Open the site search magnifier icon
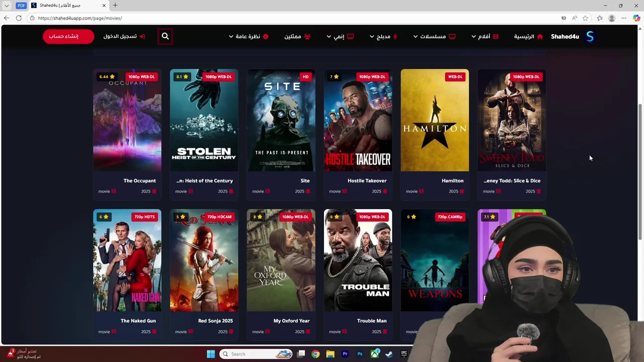The width and height of the screenshot is (644, 362). pos(165,36)
